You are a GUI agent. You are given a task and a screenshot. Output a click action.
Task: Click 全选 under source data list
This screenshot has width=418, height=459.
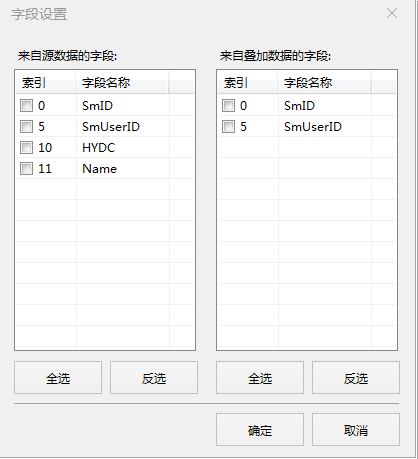coord(58,378)
